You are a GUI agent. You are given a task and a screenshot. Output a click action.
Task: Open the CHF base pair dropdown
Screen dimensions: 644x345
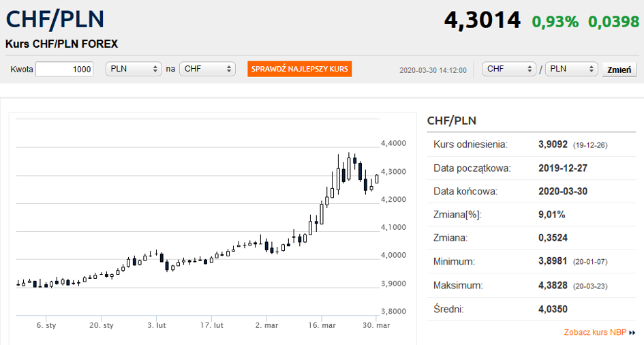(509, 69)
